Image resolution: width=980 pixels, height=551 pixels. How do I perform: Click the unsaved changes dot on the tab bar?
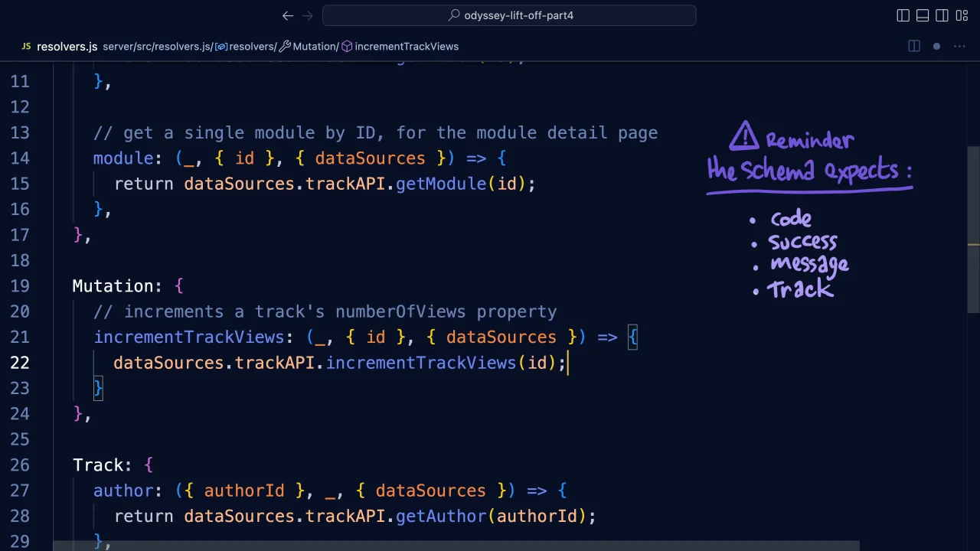point(936,47)
